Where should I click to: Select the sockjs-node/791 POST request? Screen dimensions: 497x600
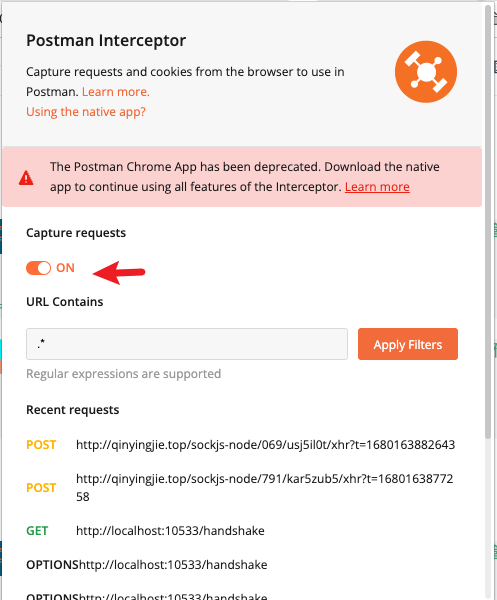click(x=241, y=488)
